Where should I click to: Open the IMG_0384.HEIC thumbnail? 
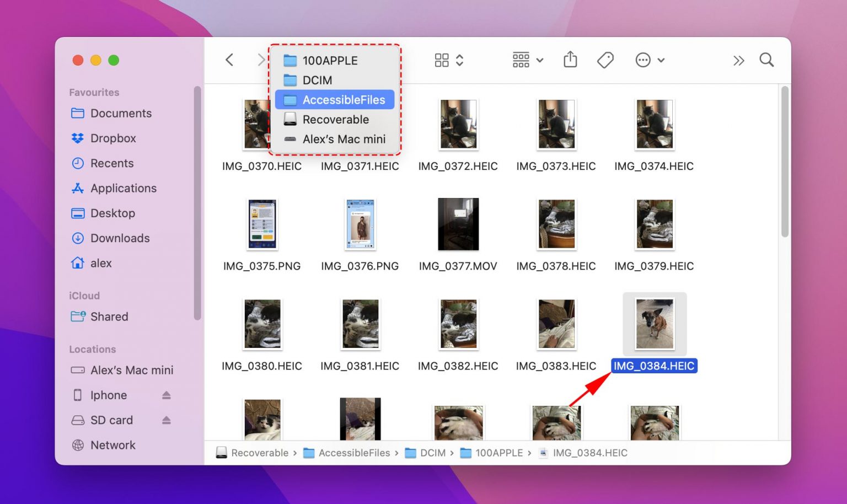point(654,324)
